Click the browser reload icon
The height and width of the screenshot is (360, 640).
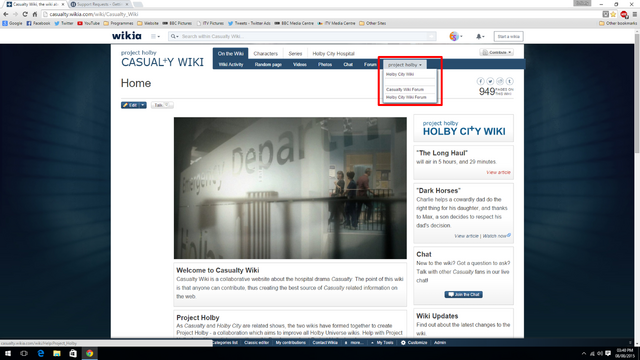(25, 14)
